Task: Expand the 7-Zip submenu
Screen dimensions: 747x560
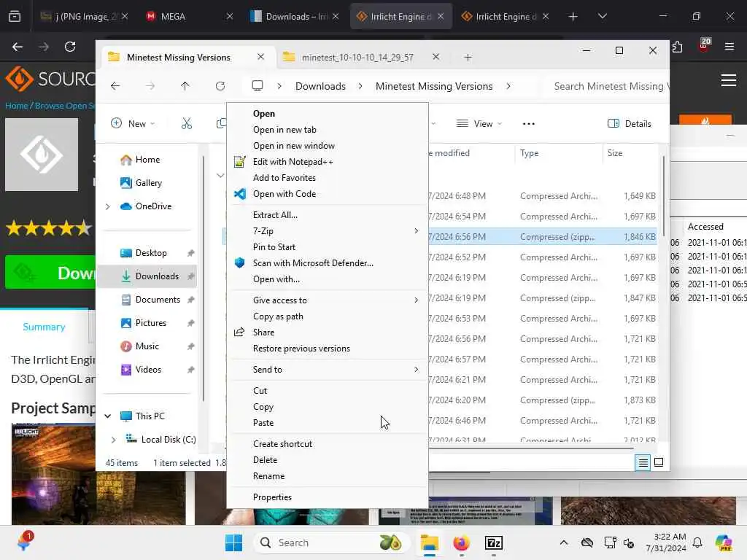Action: [328, 231]
